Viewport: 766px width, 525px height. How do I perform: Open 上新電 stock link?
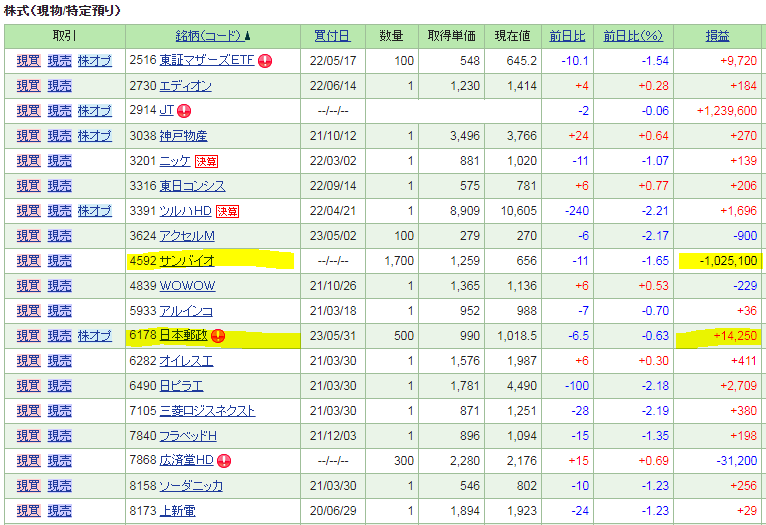click(177, 511)
